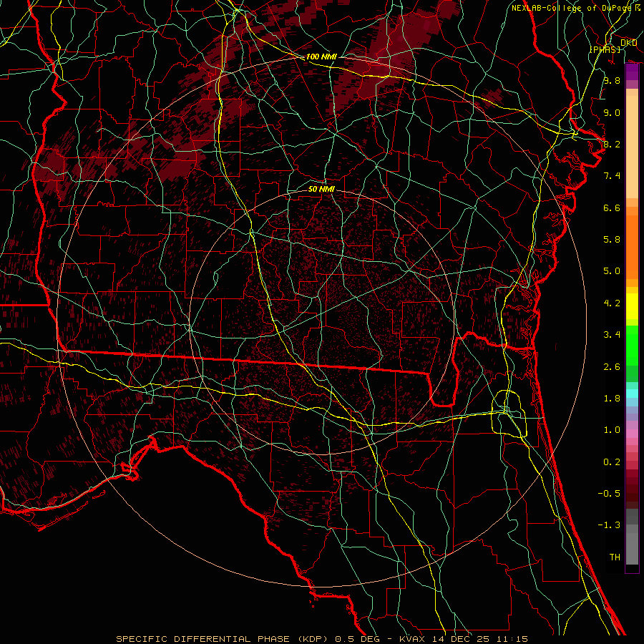This screenshot has height=644, width=644.
Task: Click the DKD legend title
Action: 628,43
